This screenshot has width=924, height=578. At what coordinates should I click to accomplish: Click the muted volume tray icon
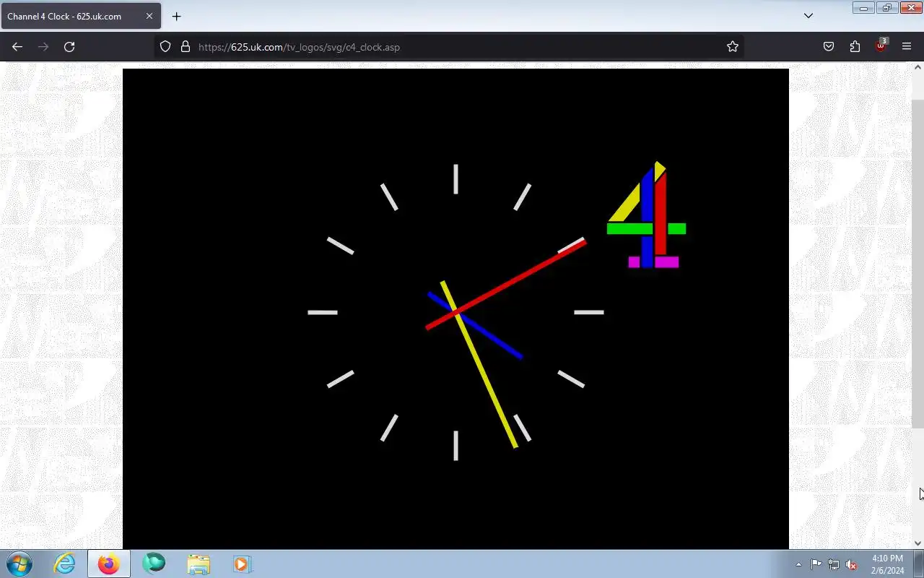[x=852, y=564]
